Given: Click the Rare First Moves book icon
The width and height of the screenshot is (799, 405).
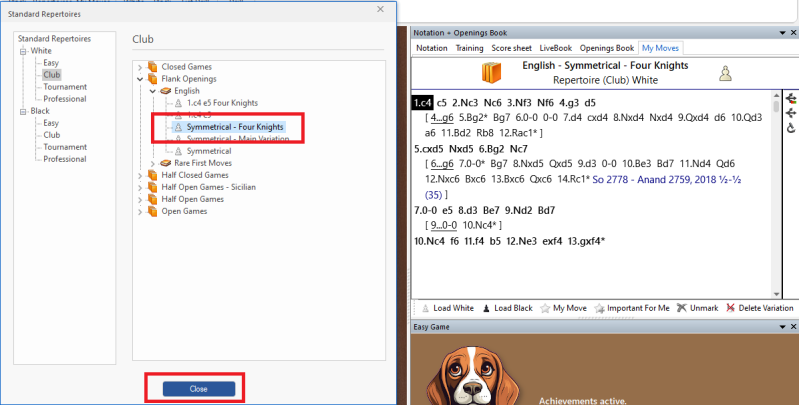Looking at the screenshot, I should [x=166, y=164].
